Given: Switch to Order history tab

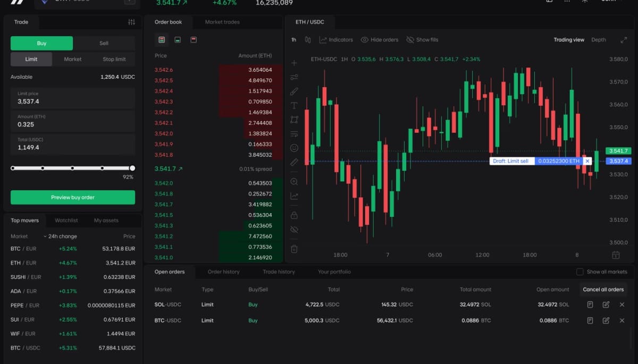Looking at the screenshot, I should coord(223,272).
